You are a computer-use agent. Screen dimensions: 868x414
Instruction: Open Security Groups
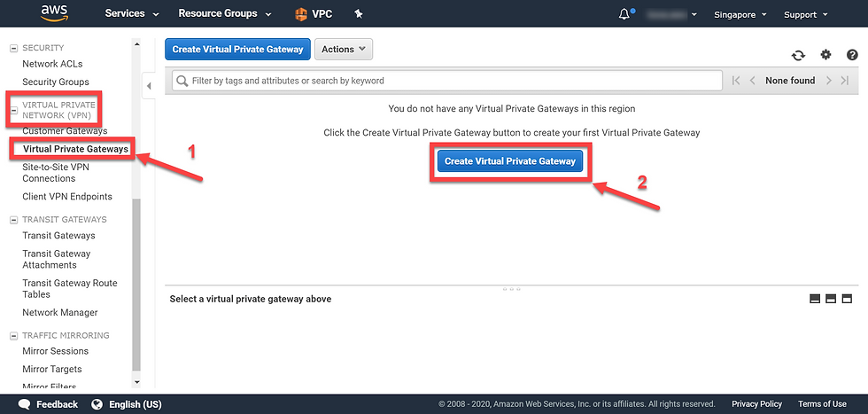point(55,82)
